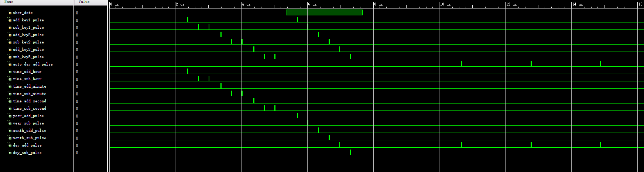Image resolution: width=644 pixels, height=172 pixels.
Task: Click the single pulse on time_add_minute waveform
Action: click(x=221, y=86)
